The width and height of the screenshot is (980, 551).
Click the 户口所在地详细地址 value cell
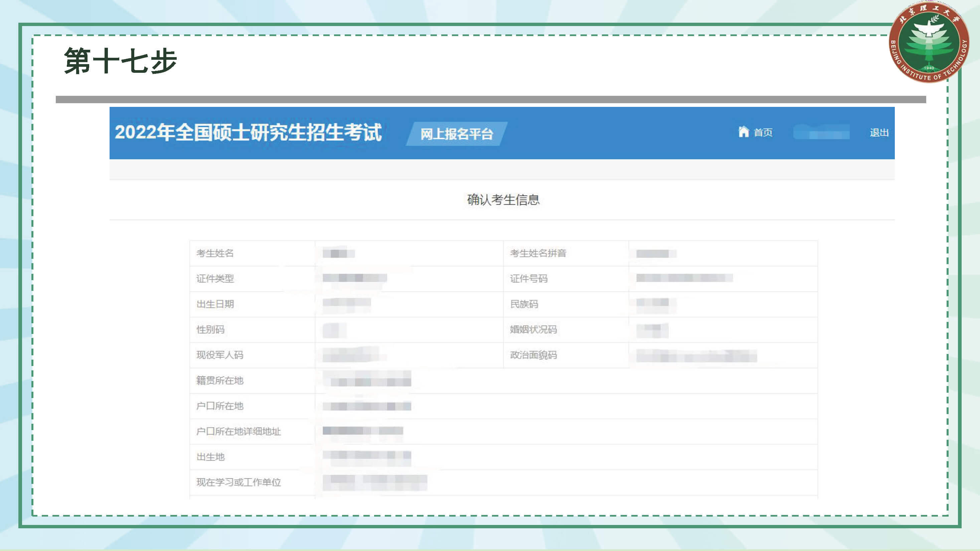[x=362, y=431]
